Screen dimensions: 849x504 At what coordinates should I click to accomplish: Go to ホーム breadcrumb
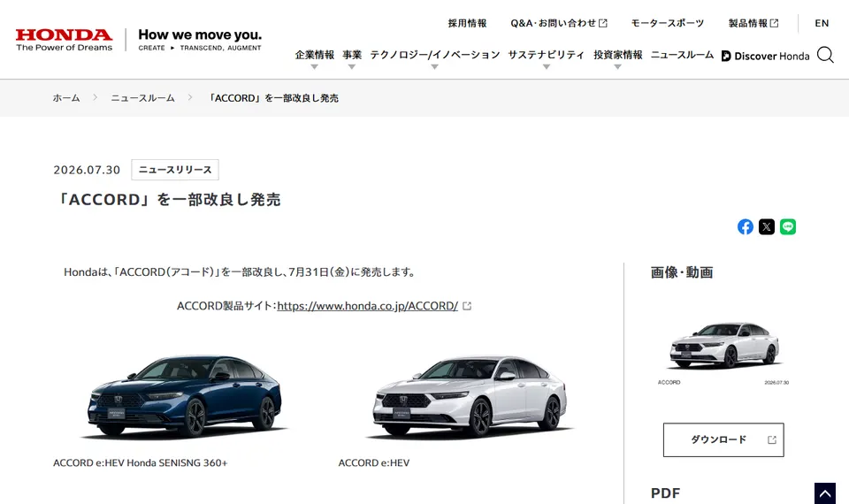(66, 98)
